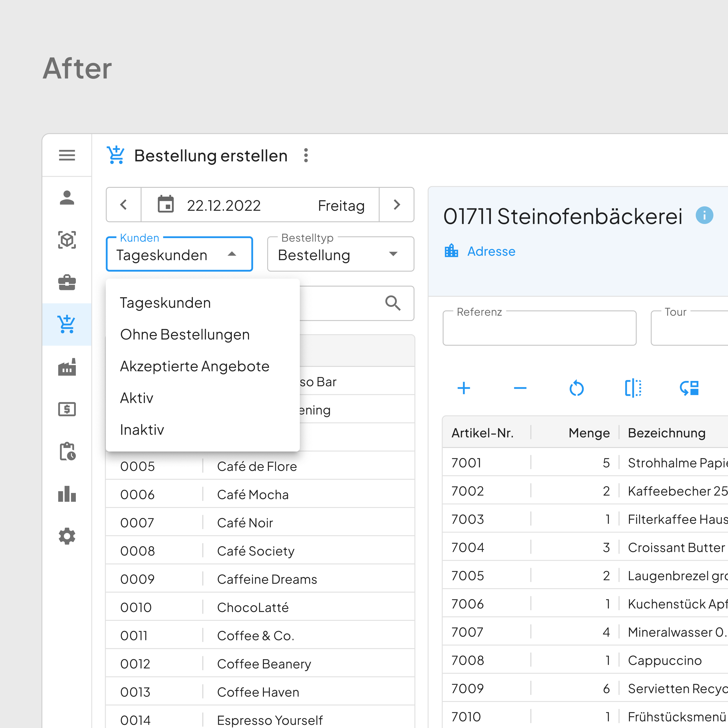Open the Adresse link
Screen dimensions: 728x728
[491, 251]
